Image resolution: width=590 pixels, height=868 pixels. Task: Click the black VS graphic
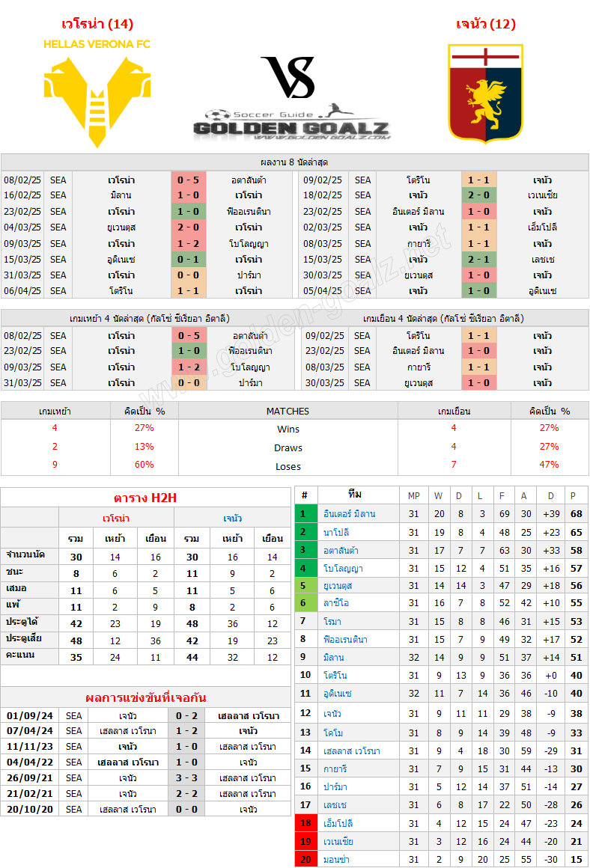point(288,77)
